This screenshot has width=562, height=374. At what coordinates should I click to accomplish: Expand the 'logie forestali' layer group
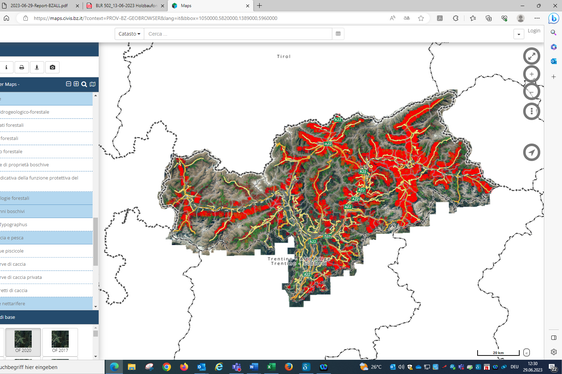point(47,198)
